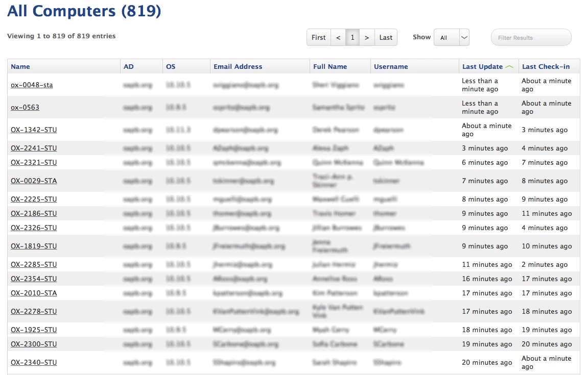Click '20 minutes ago' Last Check-in for OX-2300-STU

click(547, 344)
